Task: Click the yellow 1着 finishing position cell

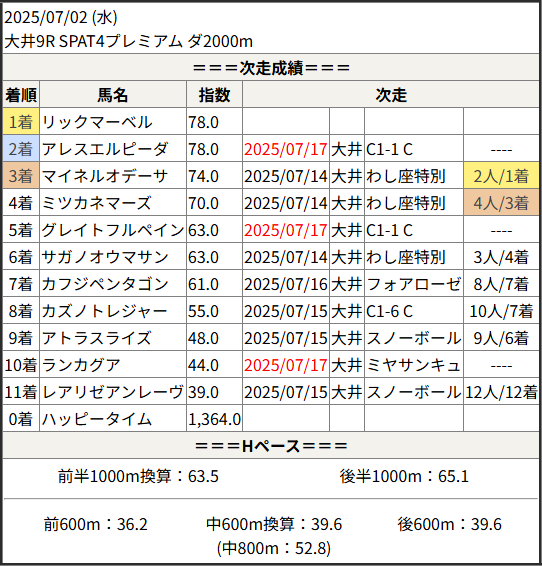Action: click(x=21, y=122)
